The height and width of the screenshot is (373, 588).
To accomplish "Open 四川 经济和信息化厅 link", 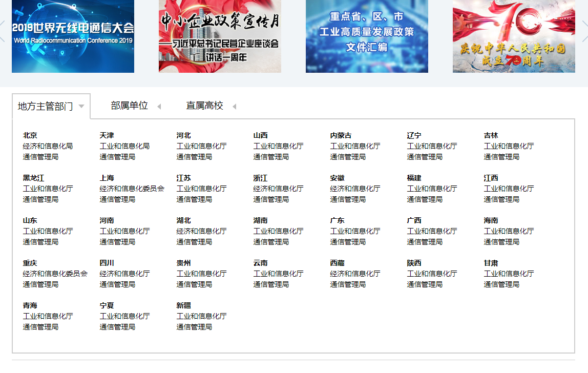I will tap(124, 274).
